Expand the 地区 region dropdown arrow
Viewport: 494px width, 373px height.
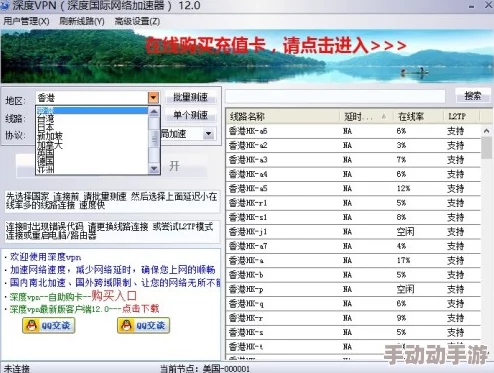click(153, 98)
